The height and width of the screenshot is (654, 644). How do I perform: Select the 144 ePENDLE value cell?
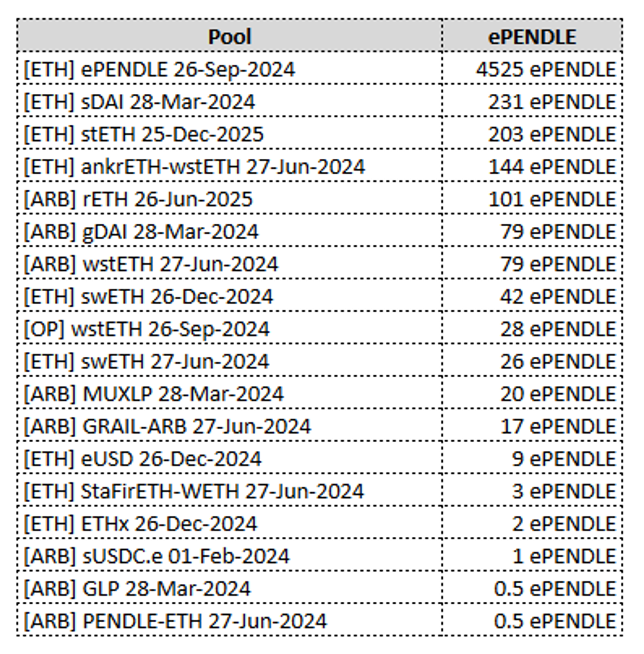552,167
